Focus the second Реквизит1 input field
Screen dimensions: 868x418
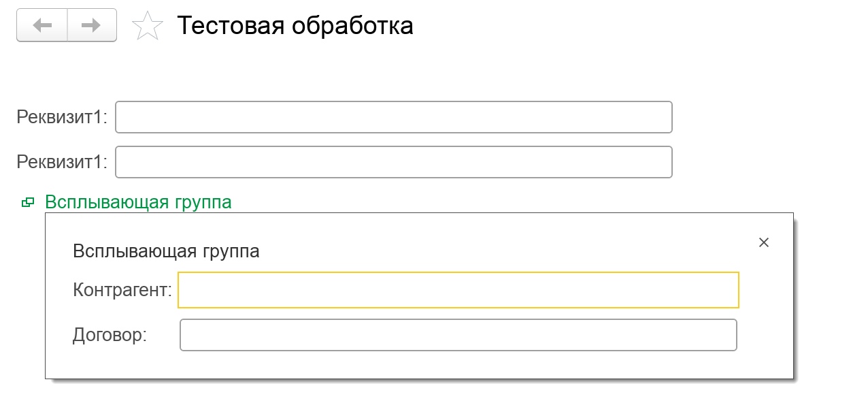click(393, 162)
